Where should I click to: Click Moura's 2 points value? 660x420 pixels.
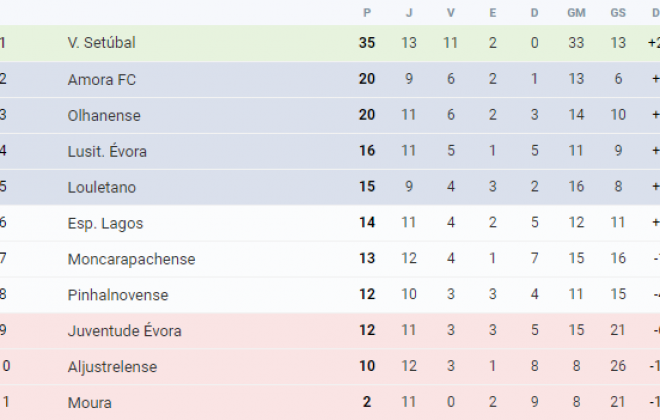pos(367,402)
